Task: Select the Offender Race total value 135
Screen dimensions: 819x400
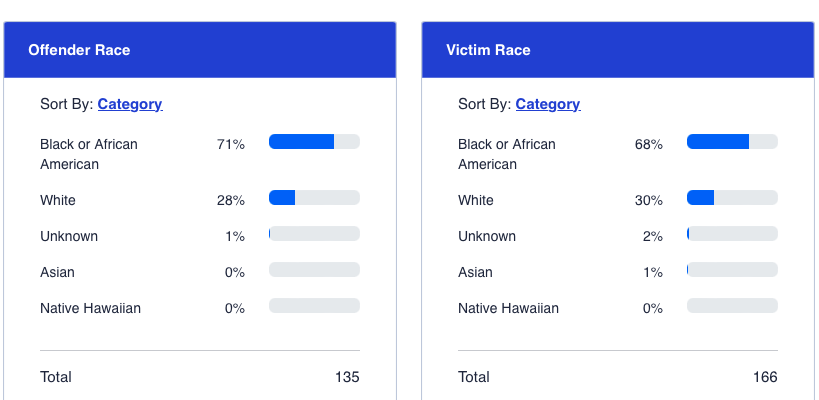Action: point(347,377)
